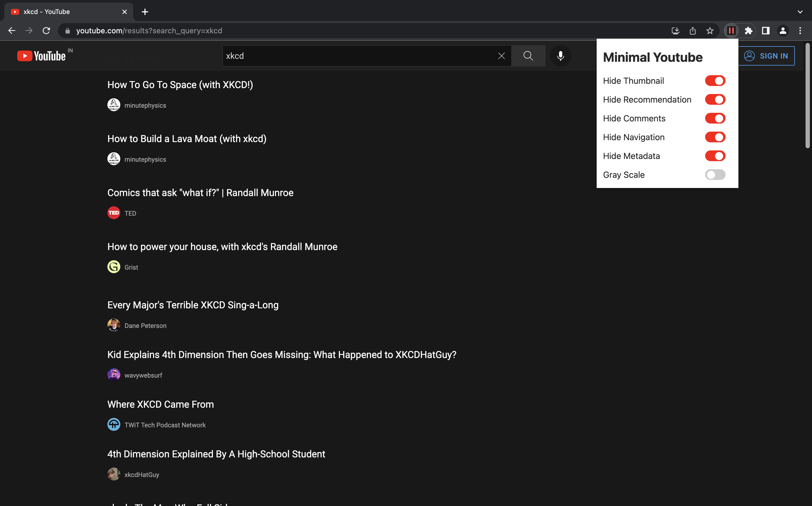
Task: Click the wavywebsurf channel avatar
Action: (x=114, y=375)
